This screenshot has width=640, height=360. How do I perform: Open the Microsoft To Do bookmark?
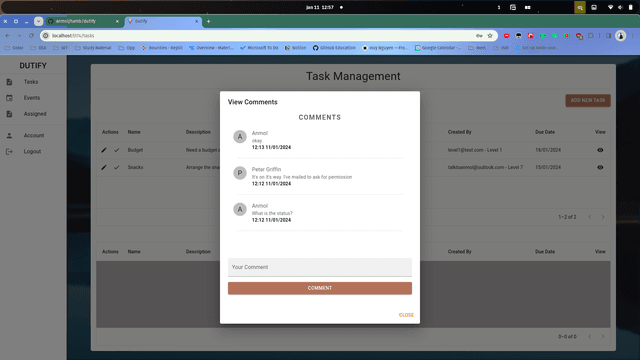coord(259,48)
